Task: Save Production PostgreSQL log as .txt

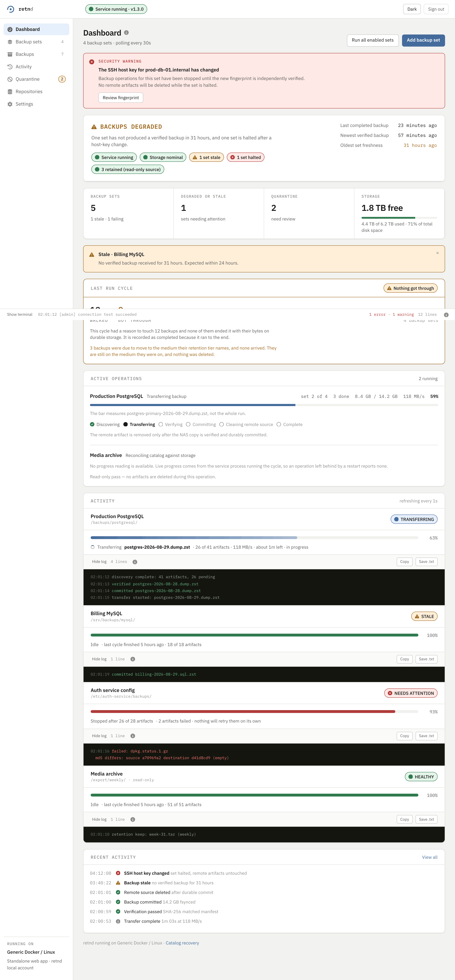Action: point(426,562)
